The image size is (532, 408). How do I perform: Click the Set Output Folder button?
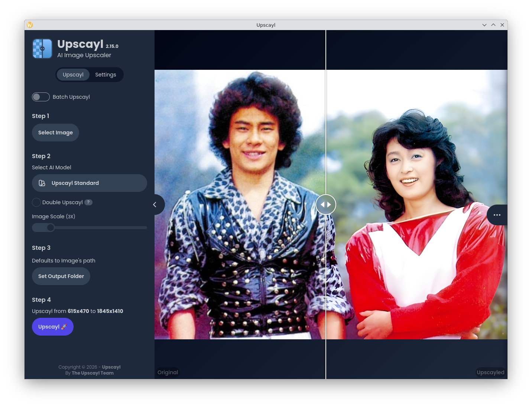(x=61, y=276)
